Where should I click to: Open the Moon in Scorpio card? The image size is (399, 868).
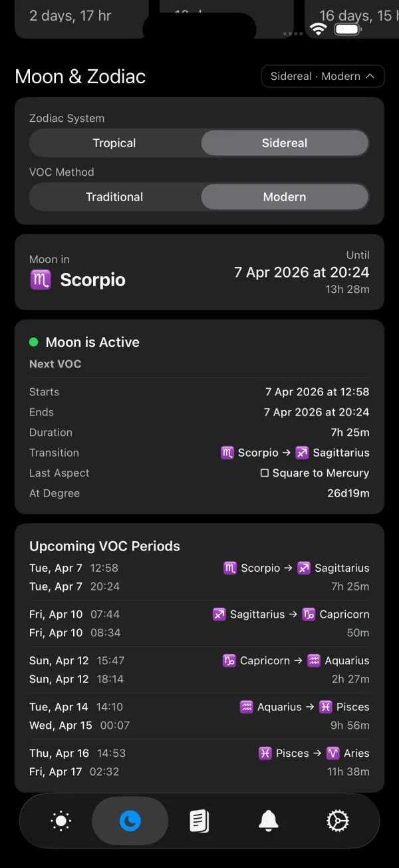pos(199,273)
